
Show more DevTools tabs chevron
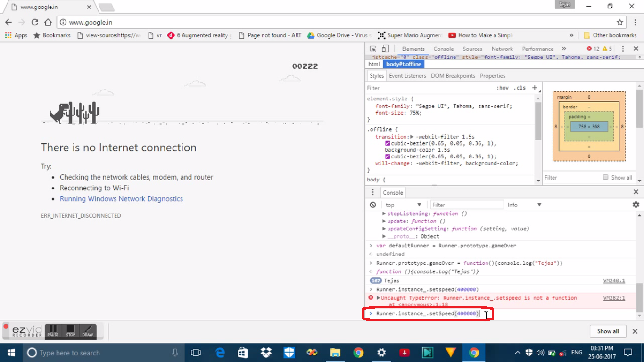[564, 49]
